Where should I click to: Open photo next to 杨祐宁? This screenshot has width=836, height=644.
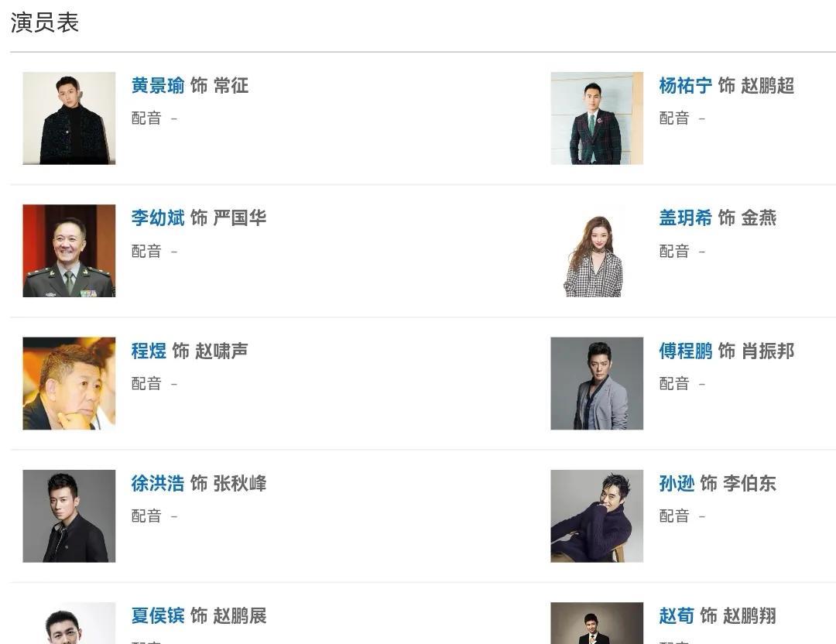pos(597,118)
